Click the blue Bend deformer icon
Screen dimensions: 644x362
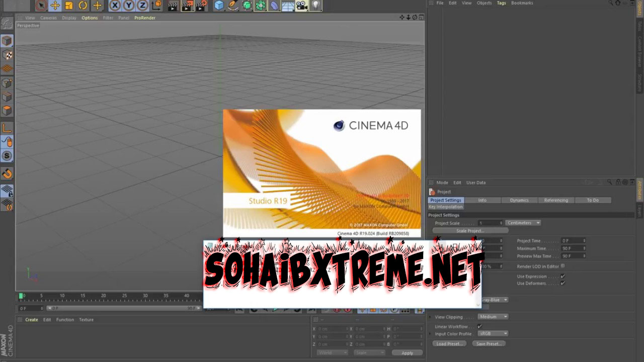coord(274,6)
